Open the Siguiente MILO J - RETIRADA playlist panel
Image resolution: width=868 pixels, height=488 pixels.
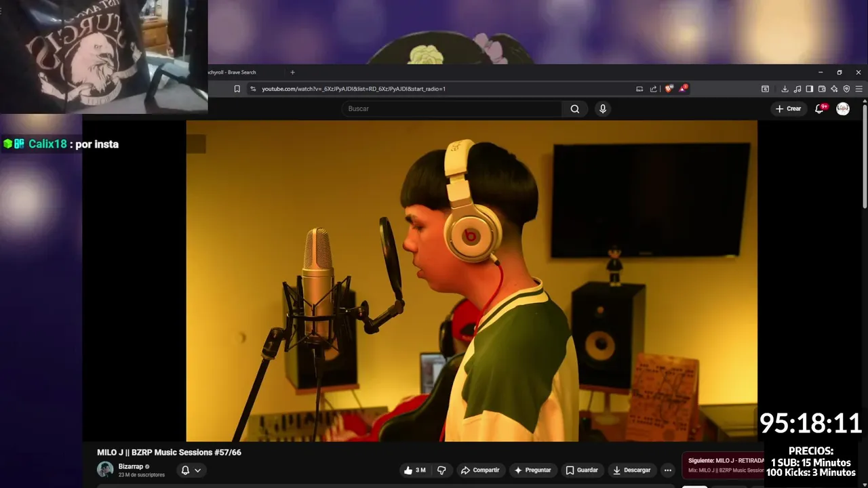[x=723, y=465]
